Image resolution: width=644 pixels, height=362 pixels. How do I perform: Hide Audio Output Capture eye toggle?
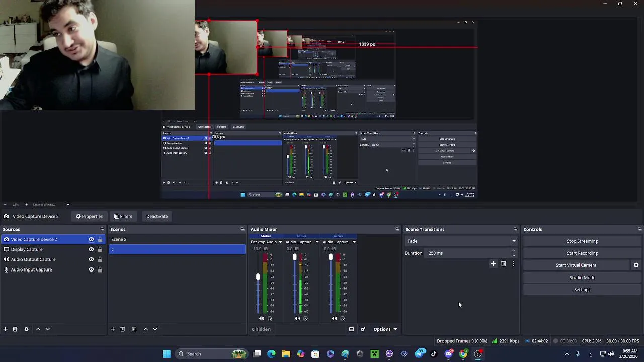click(91, 259)
